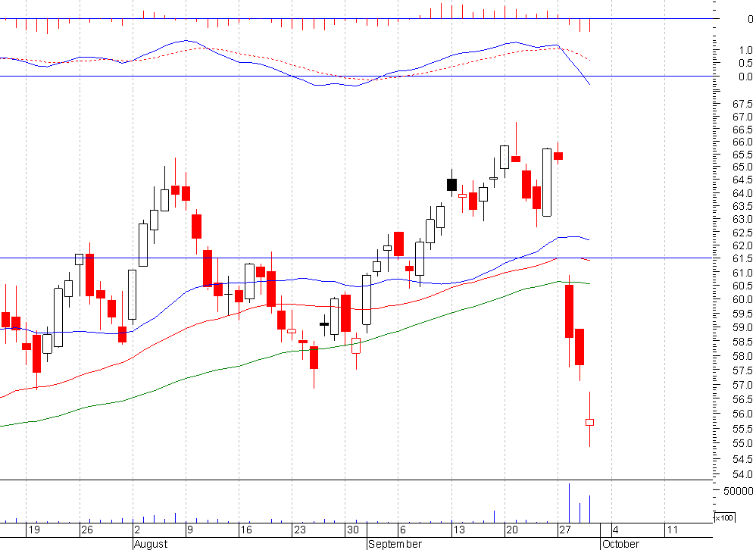Click the August month label
Viewport: 756px width, 550px height.
tap(151, 544)
